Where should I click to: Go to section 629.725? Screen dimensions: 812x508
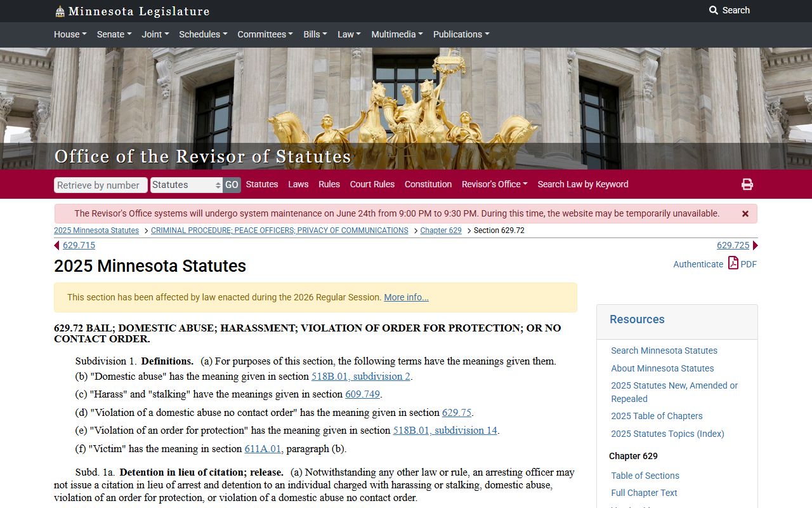(x=733, y=246)
